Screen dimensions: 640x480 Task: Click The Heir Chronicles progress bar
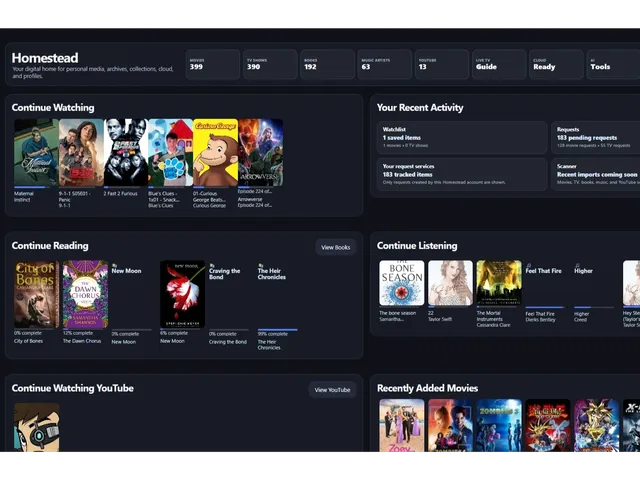278,330
